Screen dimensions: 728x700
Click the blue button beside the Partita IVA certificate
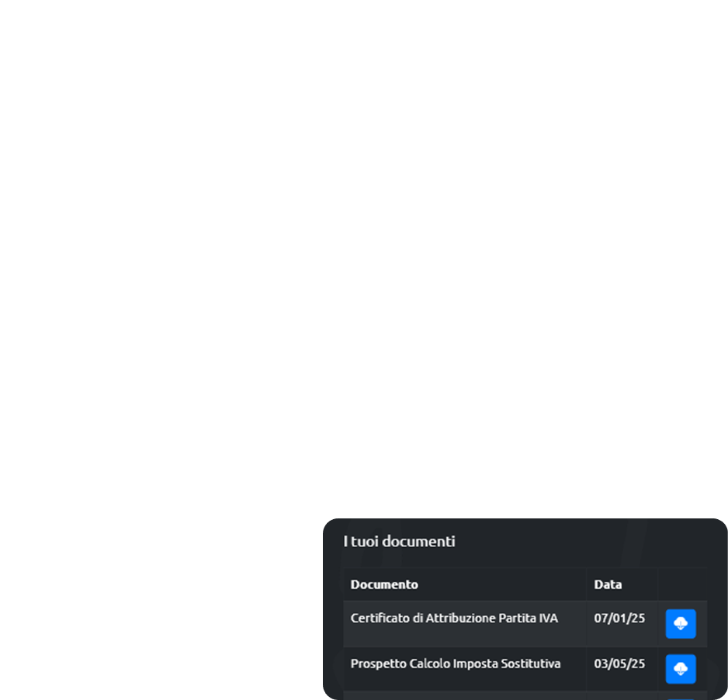[681, 623]
